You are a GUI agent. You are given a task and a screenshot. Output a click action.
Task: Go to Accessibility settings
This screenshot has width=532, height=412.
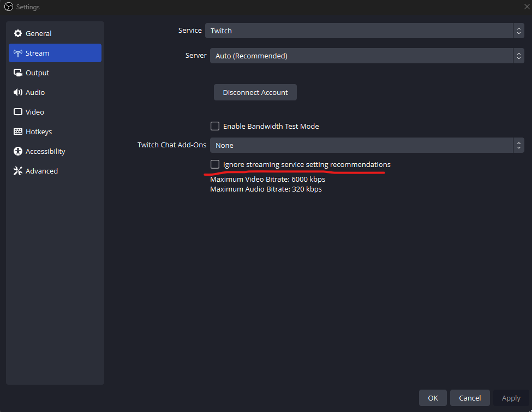[x=55, y=151]
